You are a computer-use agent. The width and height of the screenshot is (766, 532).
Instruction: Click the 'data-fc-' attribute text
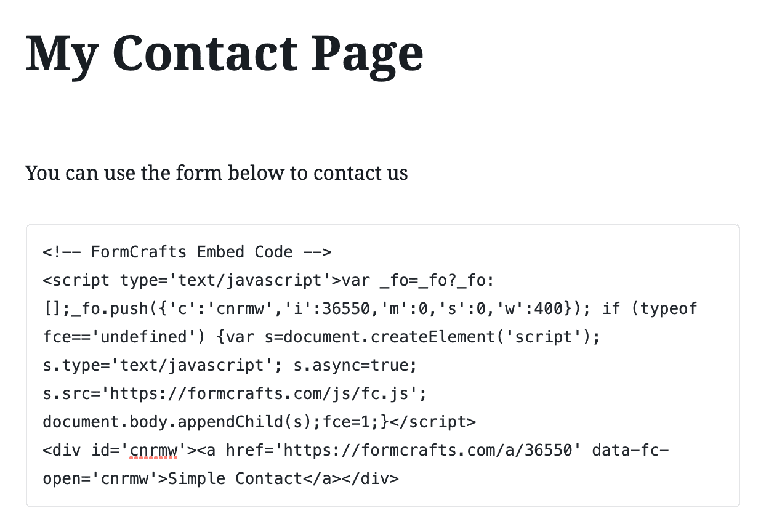coord(630,450)
